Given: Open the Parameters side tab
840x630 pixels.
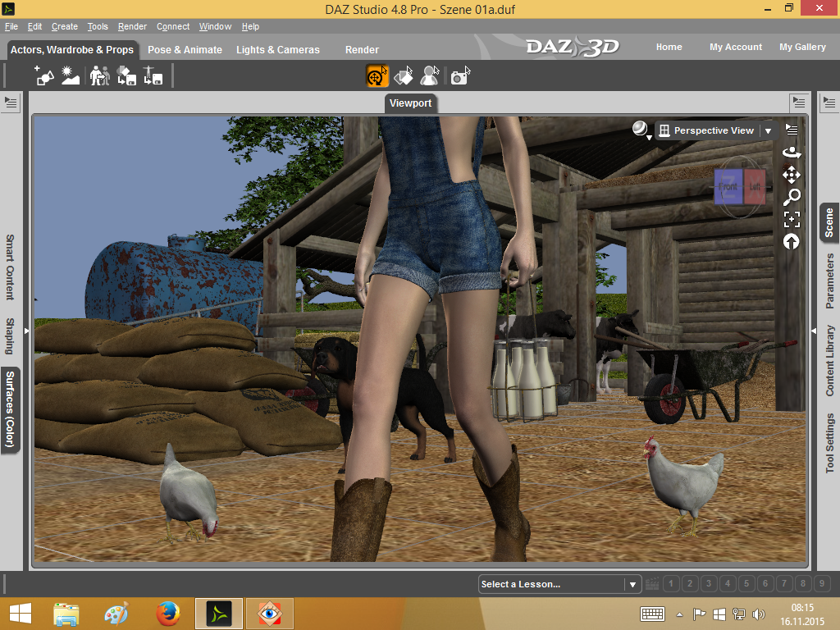Looking at the screenshot, I should (830, 281).
